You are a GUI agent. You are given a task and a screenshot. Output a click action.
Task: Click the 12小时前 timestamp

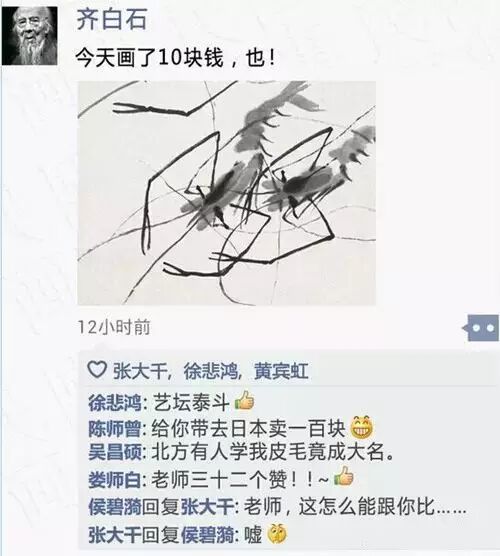tap(114, 327)
